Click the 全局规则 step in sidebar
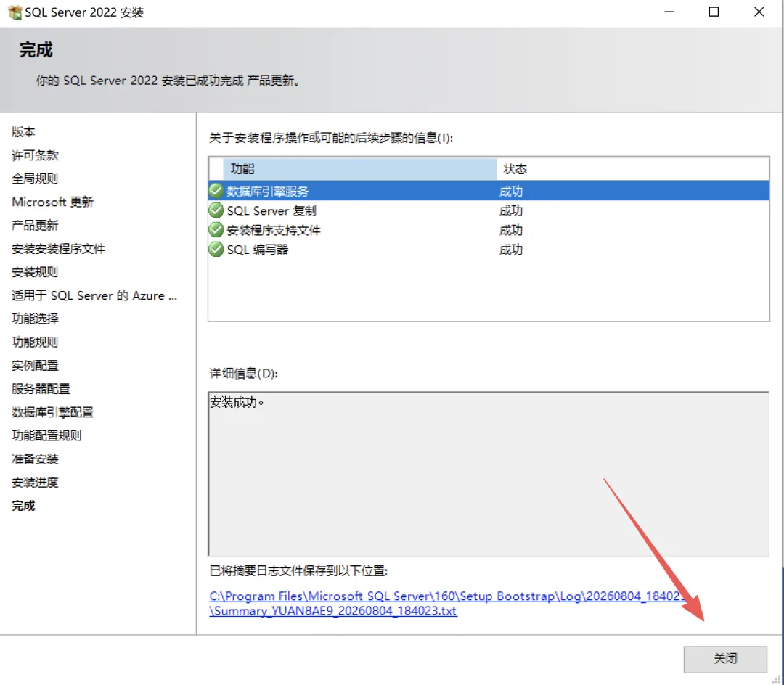The height and width of the screenshot is (685, 784). 35,179
